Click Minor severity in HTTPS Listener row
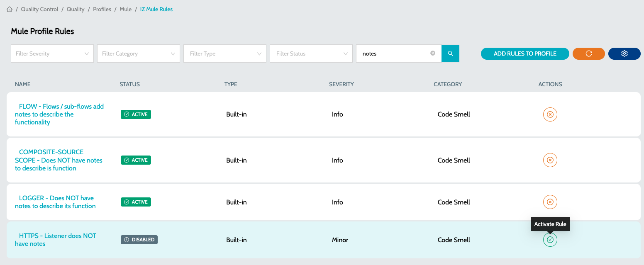Image resolution: width=644 pixels, height=265 pixels. pos(340,240)
